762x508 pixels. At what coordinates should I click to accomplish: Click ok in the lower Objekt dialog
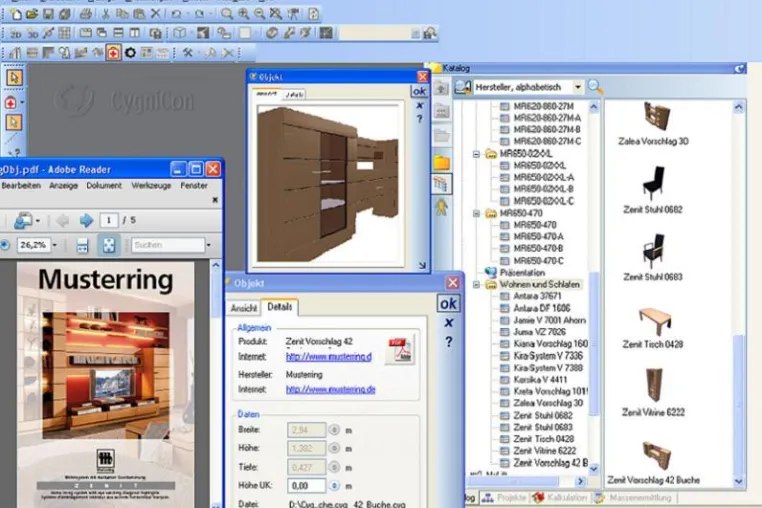[448, 304]
